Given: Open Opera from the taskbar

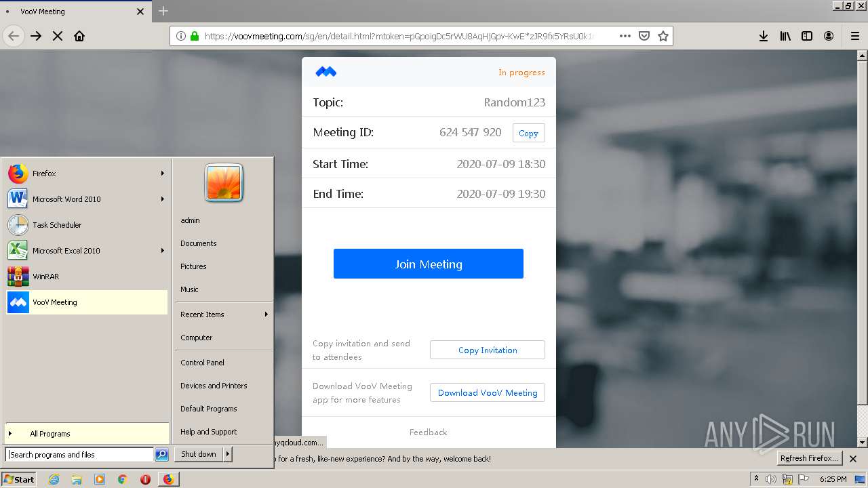Looking at the screenshot, I should pos(145,479).
